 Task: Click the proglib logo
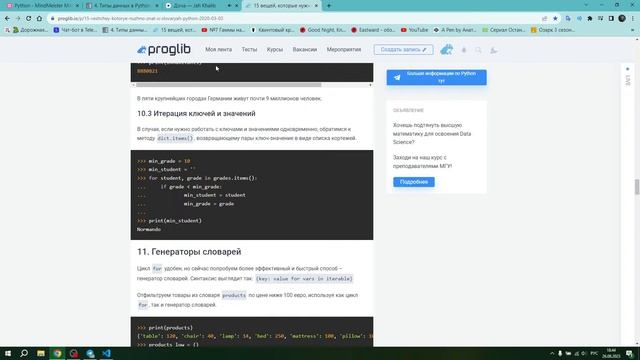pos(164,50)
